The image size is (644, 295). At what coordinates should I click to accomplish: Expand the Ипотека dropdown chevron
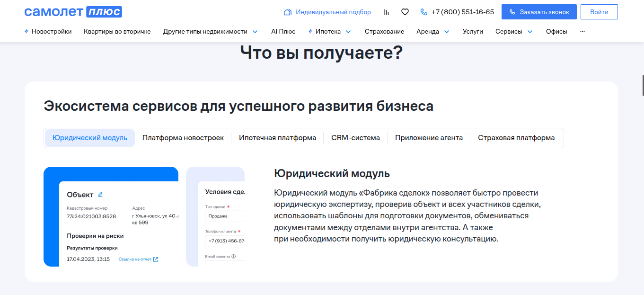click(x=348, y=32)
